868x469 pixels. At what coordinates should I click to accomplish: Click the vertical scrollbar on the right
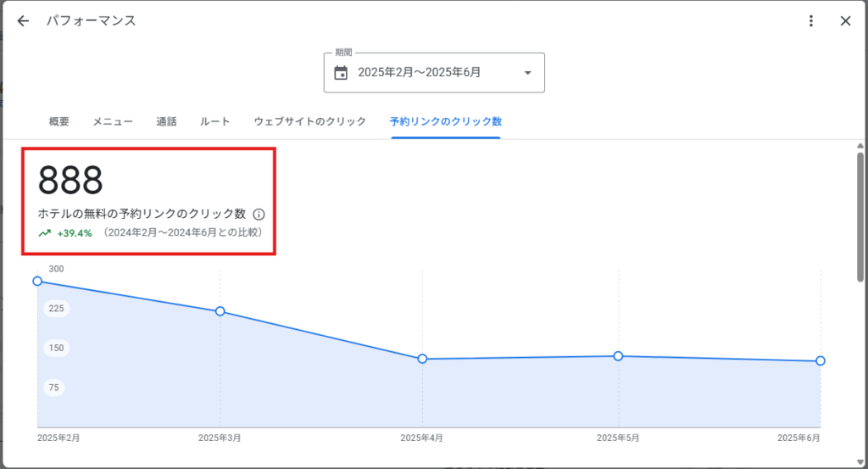click(x=860, y=217)
